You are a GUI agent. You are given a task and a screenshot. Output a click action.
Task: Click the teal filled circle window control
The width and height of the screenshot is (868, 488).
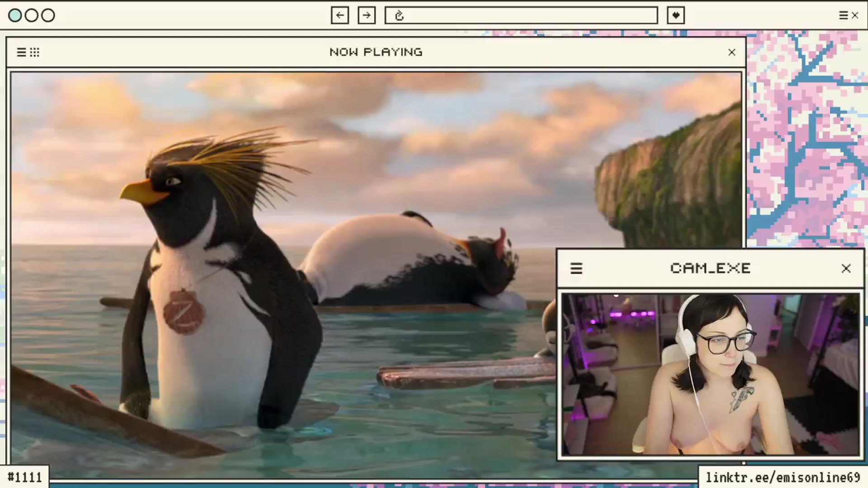[x=15, y=15]
